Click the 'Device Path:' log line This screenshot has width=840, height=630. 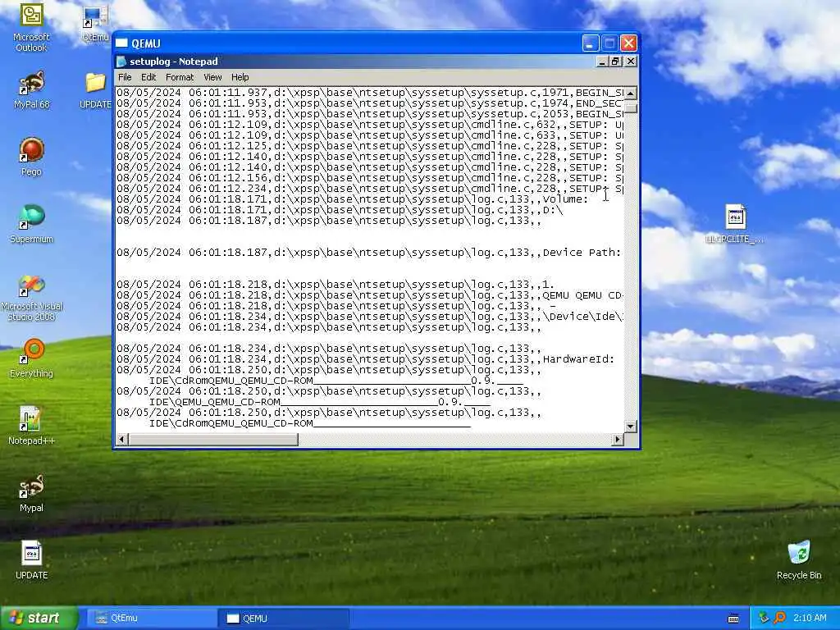[x=368, y=253]
